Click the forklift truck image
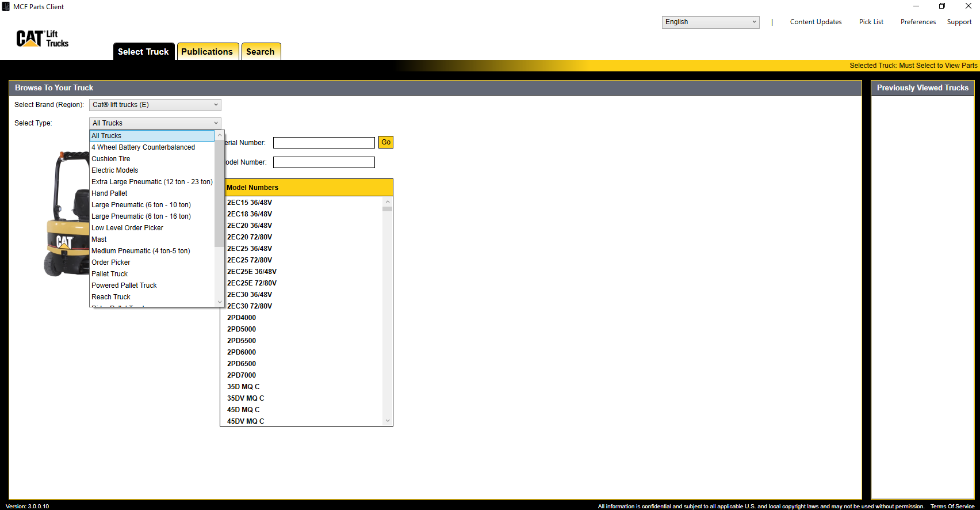 66,214
